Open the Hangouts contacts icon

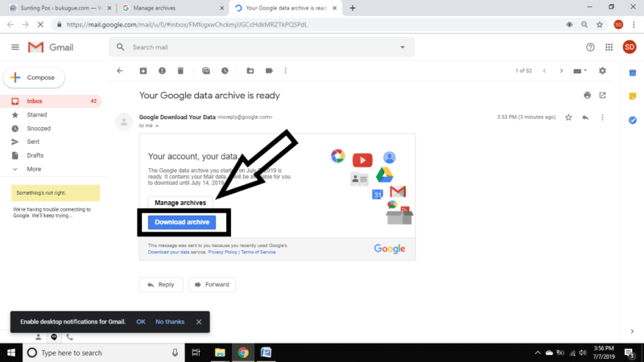click(38, 337)
